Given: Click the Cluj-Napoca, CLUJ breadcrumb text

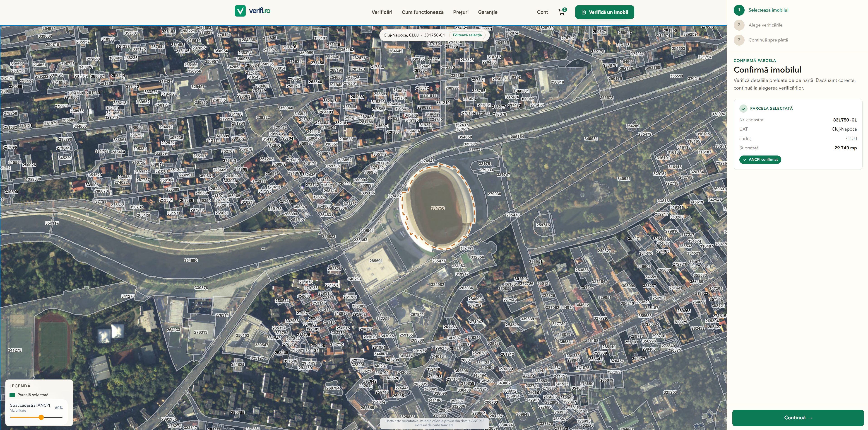Looking at the screenshot, I should tap(401, 35).
